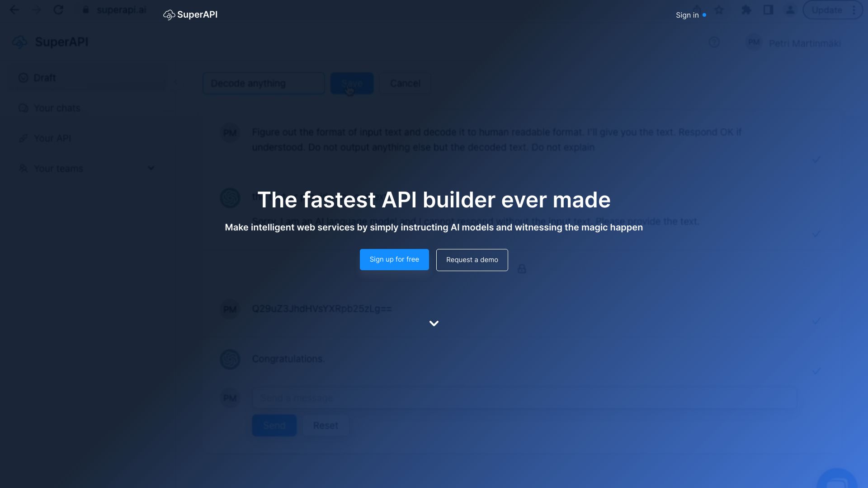Expand the chevron below encoded text

click(434, 324)
